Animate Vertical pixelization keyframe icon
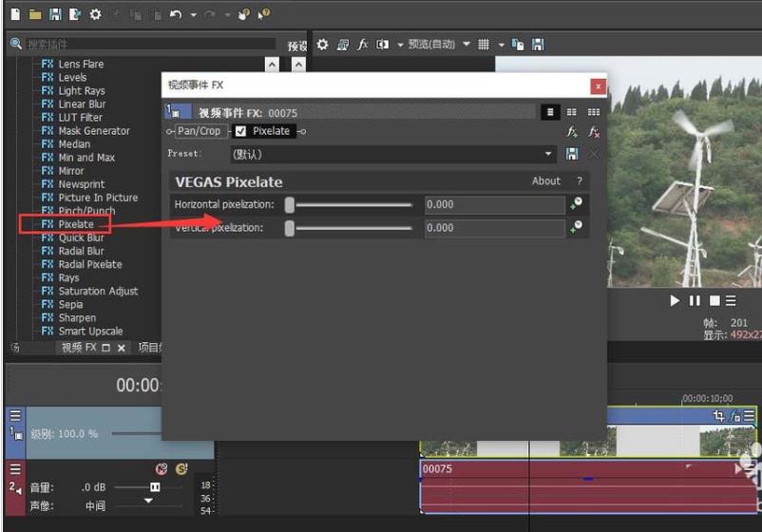 click(577, 227)
